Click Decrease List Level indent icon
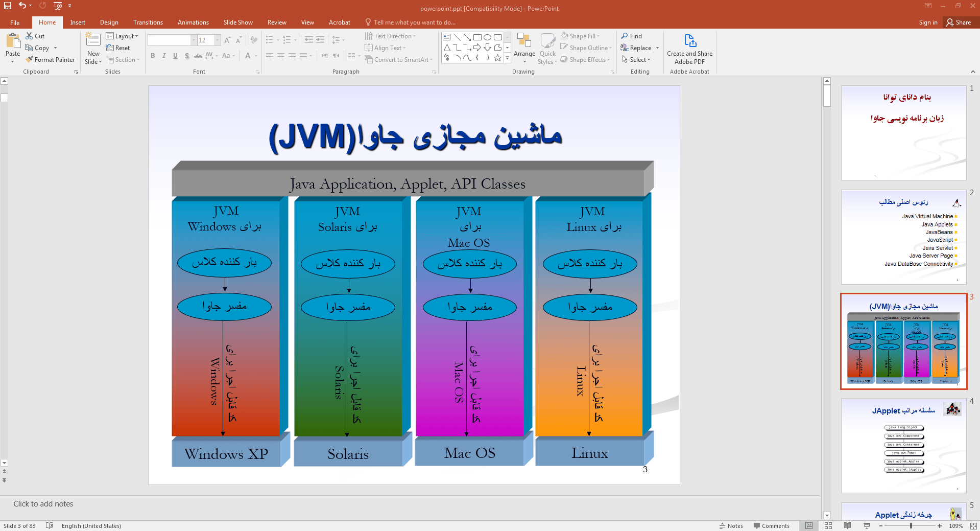Image resolution: width=980 pixels, height=531 pixels. pos(309,40)
